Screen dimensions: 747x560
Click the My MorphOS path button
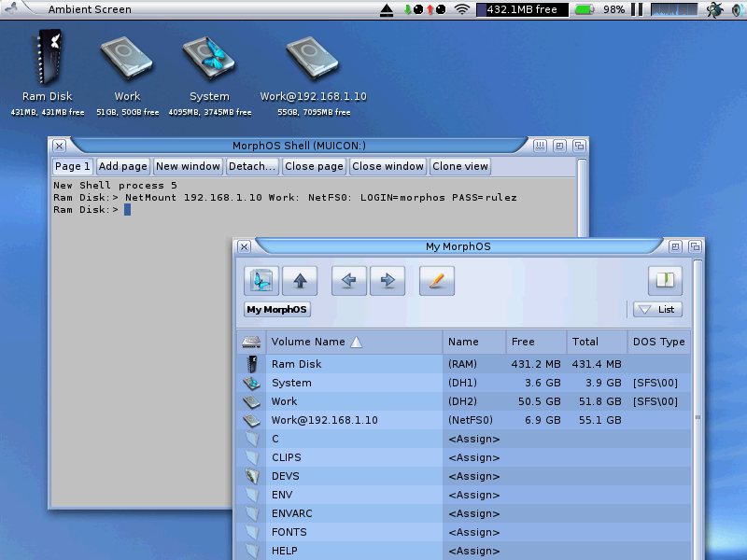[276, 310]
